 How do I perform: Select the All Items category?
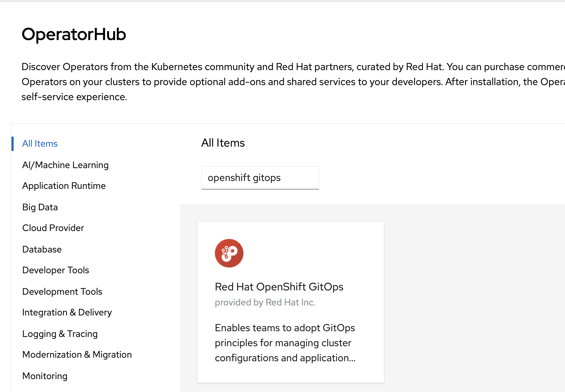(40, 143)
